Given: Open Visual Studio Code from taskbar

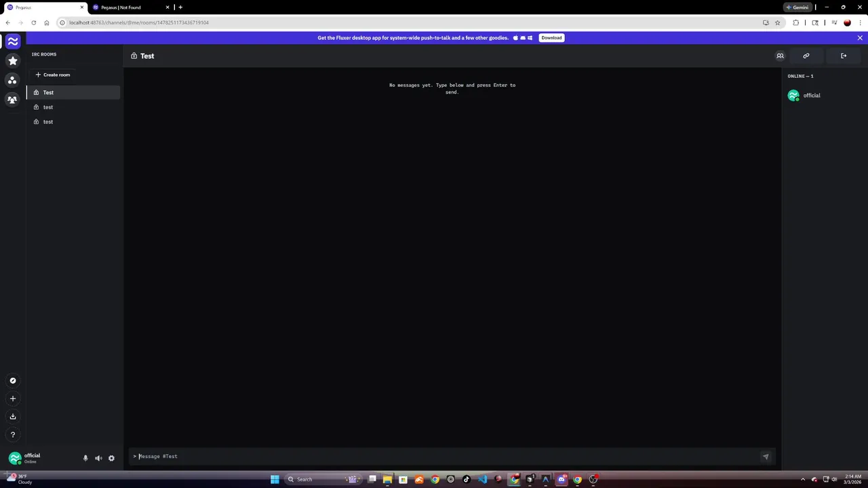Looking at the screenshot, I should tap(482, 479).
